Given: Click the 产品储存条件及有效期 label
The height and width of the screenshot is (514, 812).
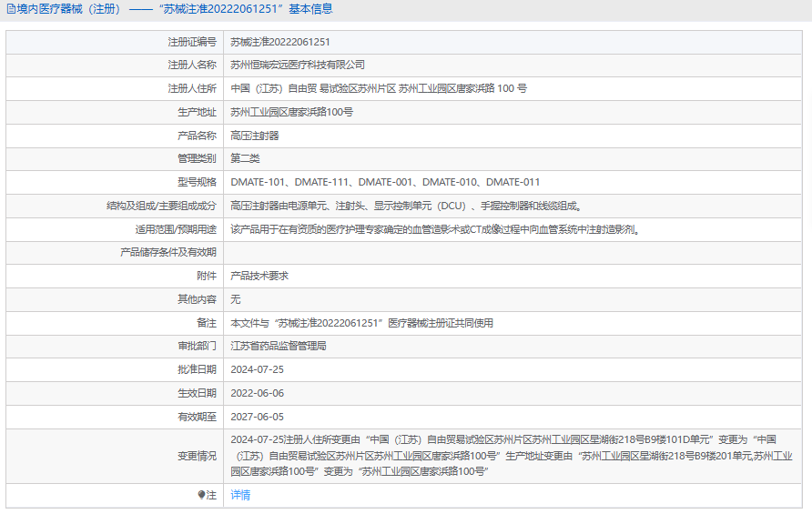Looking at the screenshot, I should click(x=168, y=252).
